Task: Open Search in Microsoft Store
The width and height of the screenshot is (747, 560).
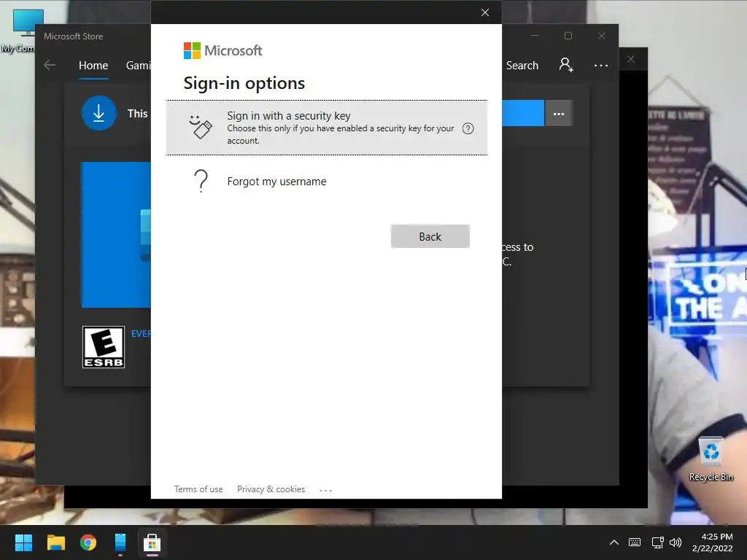Action: 522,65
